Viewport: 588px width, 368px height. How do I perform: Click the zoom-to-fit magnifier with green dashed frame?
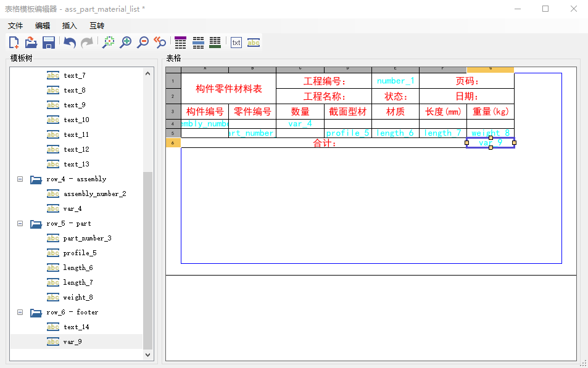109,43
